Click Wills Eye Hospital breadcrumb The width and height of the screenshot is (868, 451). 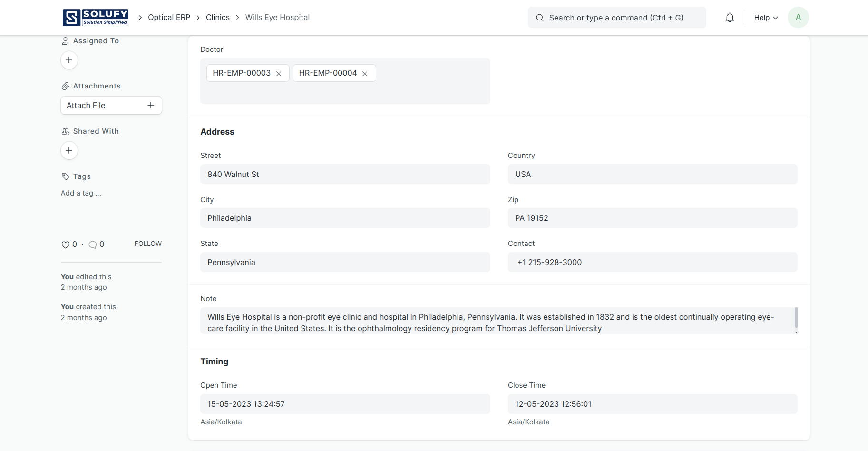tap(277, 18)
